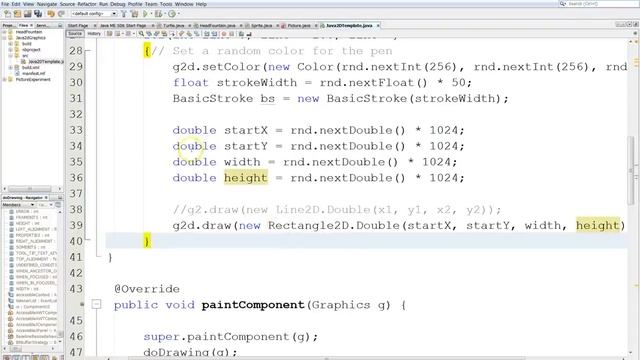Click the Undo icon in main toolbar
The height and width of the screenshot is (360, 640).
51,14
